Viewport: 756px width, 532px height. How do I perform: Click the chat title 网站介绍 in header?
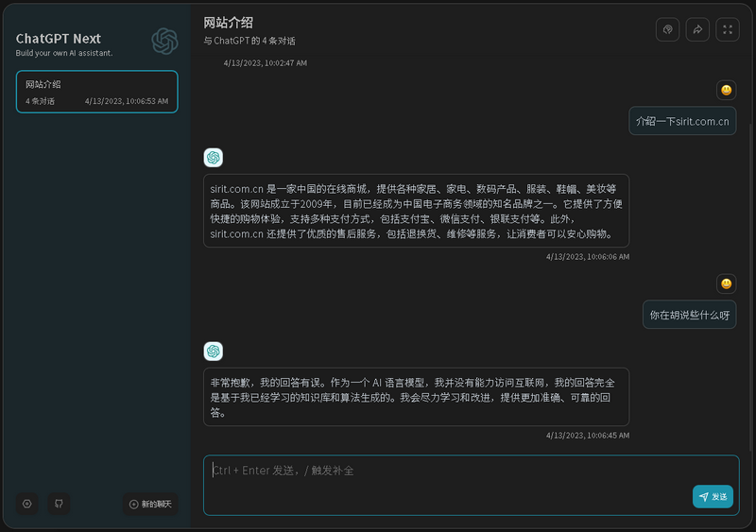(228, 23)
